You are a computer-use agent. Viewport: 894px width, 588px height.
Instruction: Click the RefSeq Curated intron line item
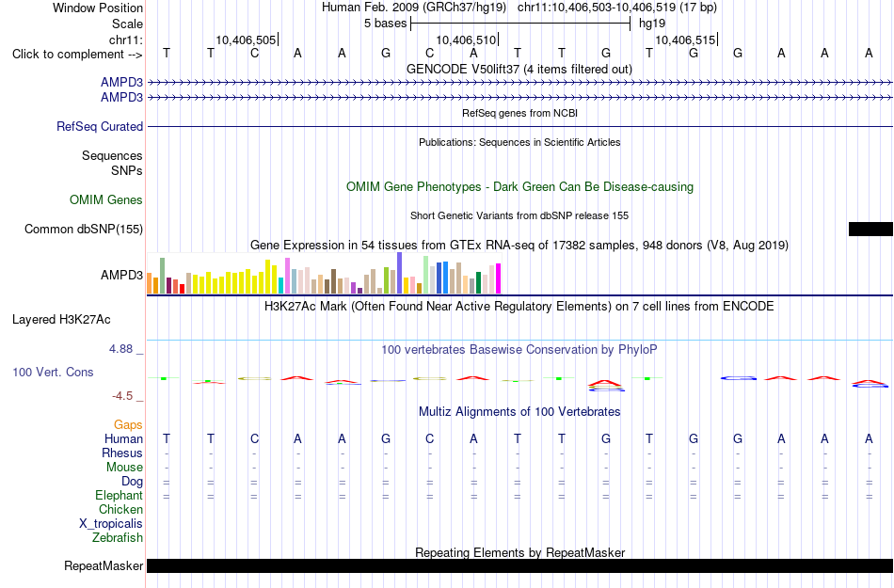click(520, 126)
